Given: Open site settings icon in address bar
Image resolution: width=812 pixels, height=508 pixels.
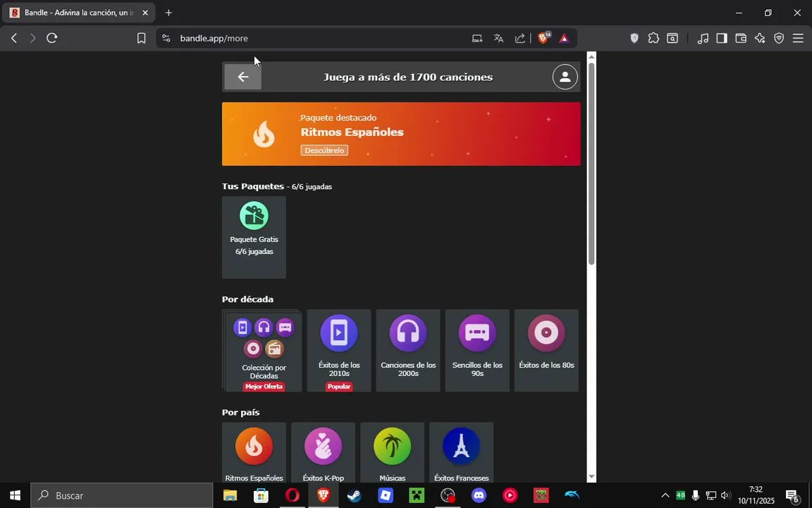Looking at the screenshot, I should [166, 38].
